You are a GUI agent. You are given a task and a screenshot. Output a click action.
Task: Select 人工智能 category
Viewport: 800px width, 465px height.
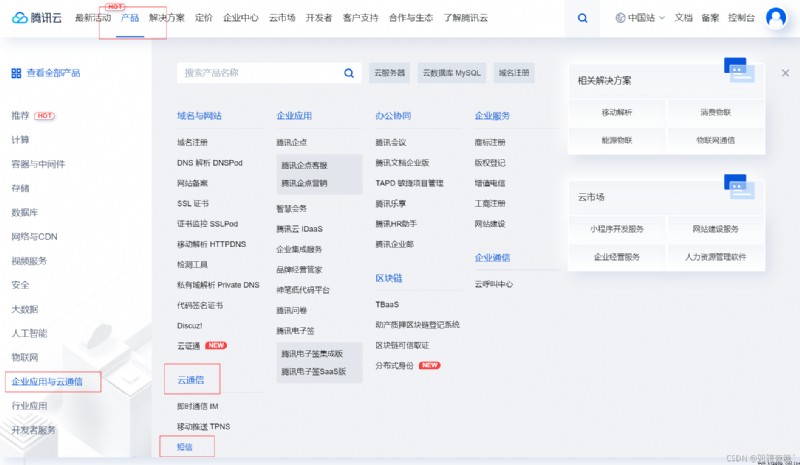29,333
